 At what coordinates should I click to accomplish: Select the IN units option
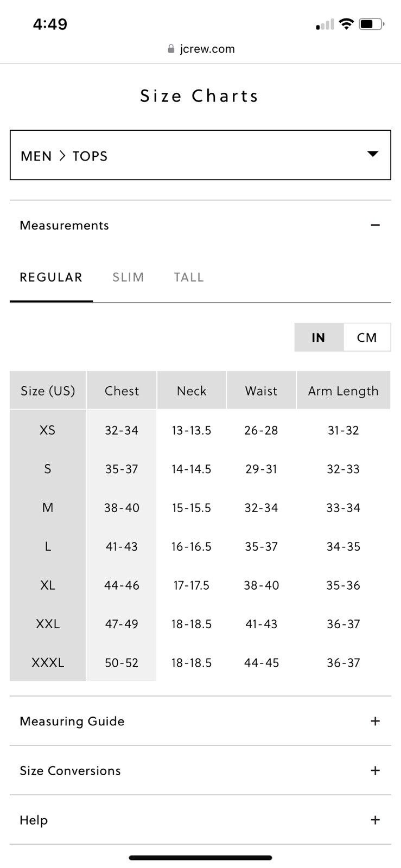pos(319,337)
